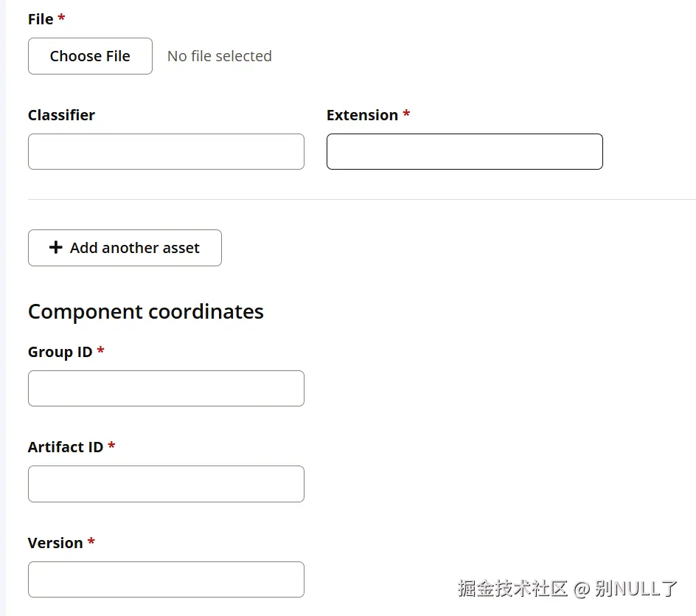Click the Extension field label
The width and height of the screenshot is (696, 616).
click(x=362, y=115)
